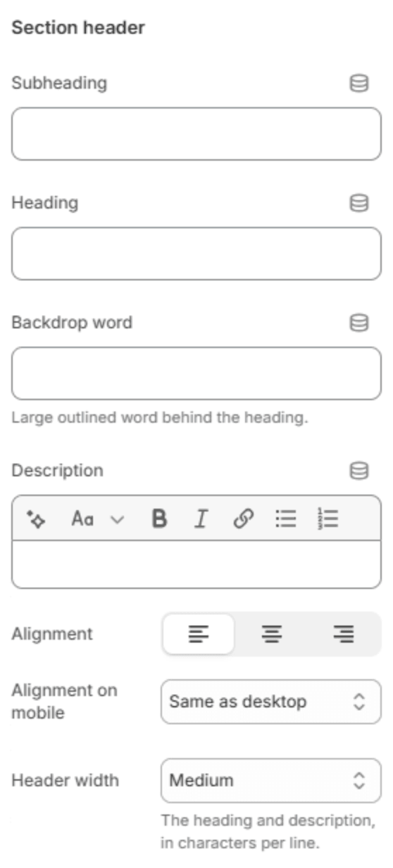Toggle italic formatting in Description

click(x=201, y=519)
